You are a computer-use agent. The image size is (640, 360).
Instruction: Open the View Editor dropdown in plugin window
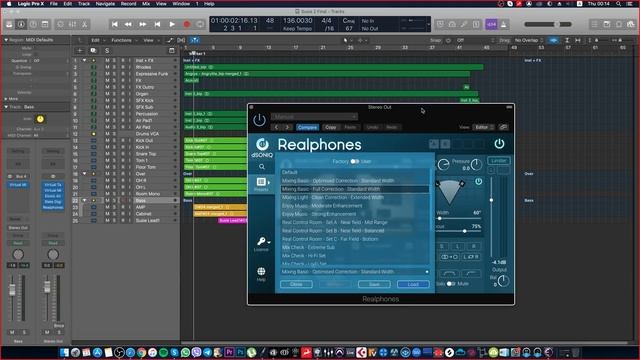coord(483,127)
